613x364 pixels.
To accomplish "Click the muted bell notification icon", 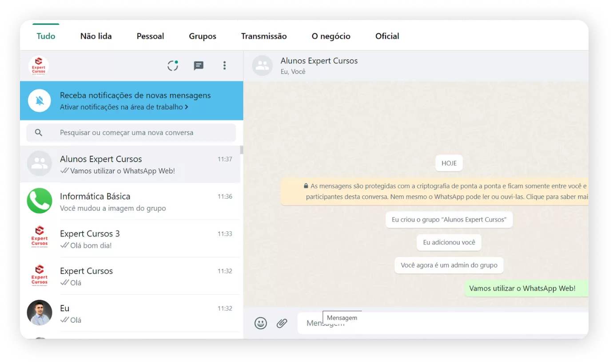I will (40, 101).
